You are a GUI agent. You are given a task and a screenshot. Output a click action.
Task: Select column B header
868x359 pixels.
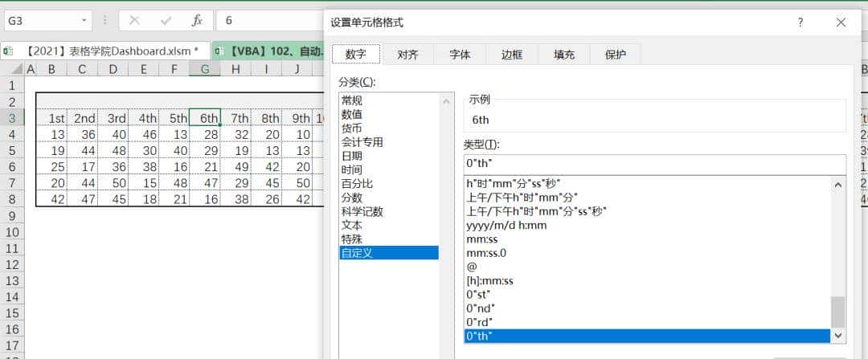tap(51, 69)
